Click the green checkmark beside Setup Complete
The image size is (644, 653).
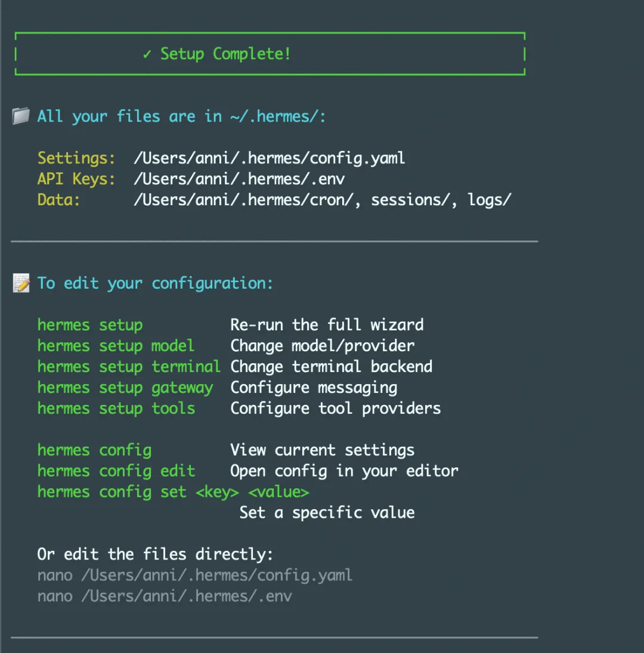click(147, 54)
